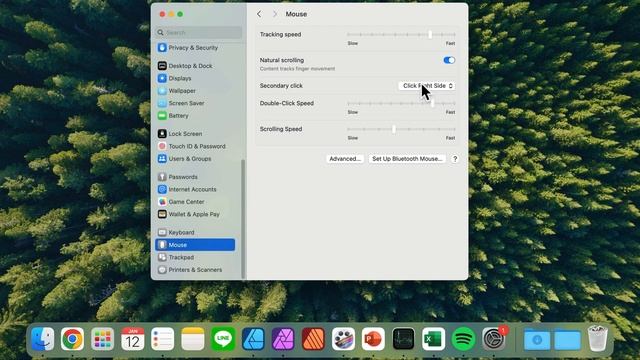Launch Excel from the Dock
This screenshot has width=640, height=360.
(433, 339)
